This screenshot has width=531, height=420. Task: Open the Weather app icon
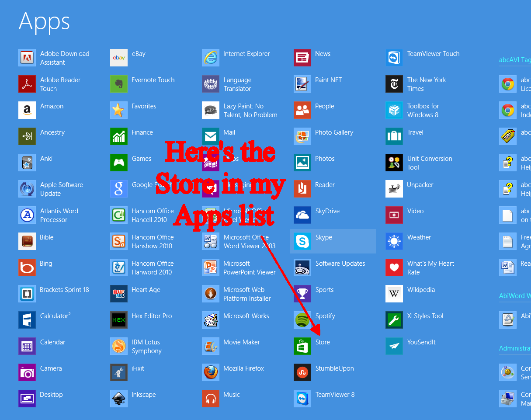click(394, 241)
